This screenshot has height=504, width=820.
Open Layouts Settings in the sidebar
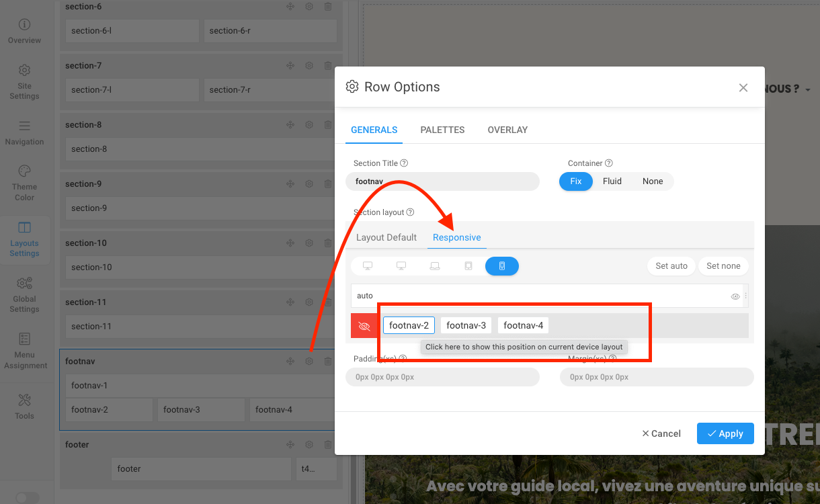click(24, 239)
